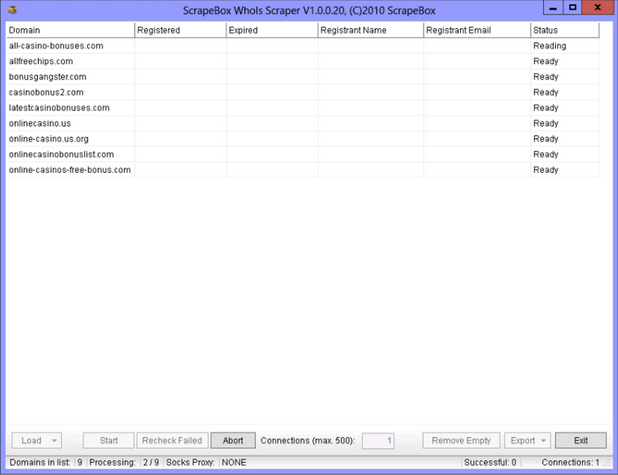Sort by the Expired column header
This screenshot has height=475, width=618.
coord(272,30)
